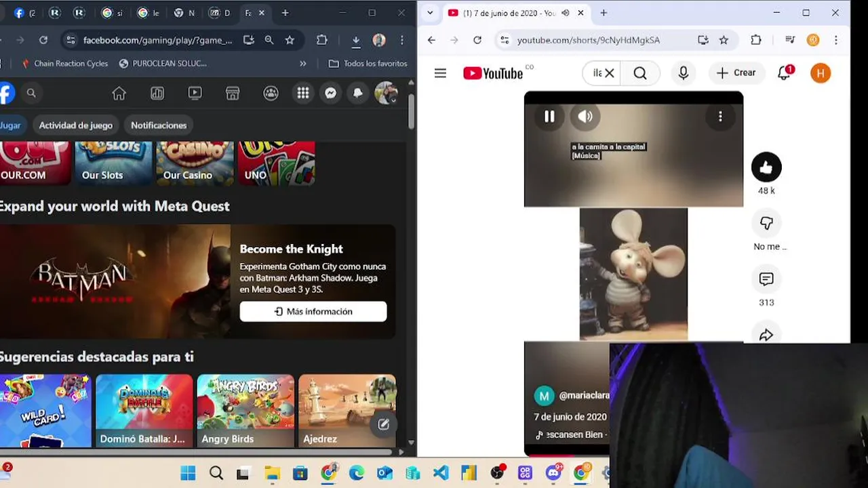
Task: Select Notificaciones tab
Action: [x=159, y=125]
